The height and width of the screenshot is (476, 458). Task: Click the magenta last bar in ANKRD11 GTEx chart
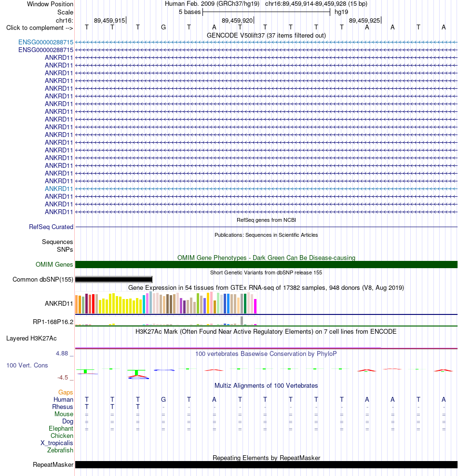pyautogui.click(x=255, y=306)
